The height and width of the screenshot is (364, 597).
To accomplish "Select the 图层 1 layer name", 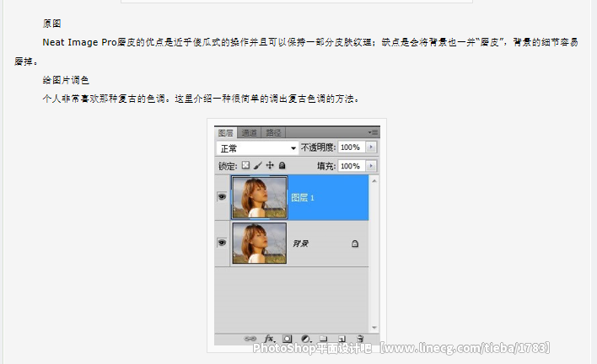I will point(303,198).
